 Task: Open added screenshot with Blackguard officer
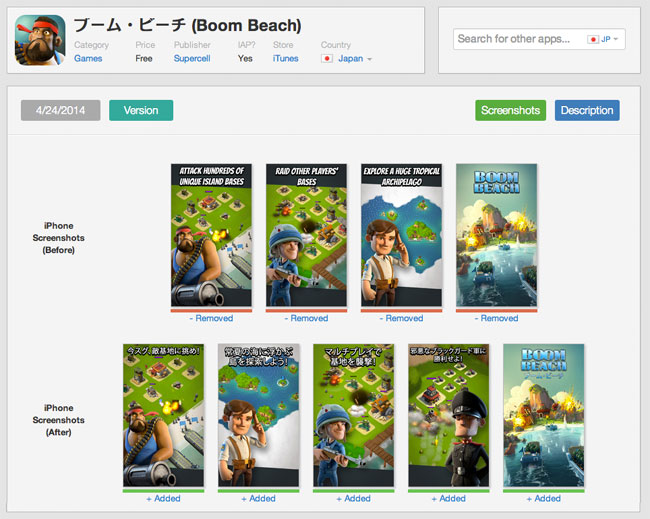coord(449,415)
